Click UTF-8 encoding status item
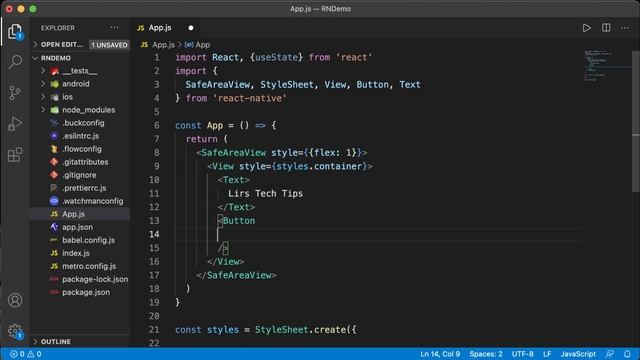 (522, 354)
